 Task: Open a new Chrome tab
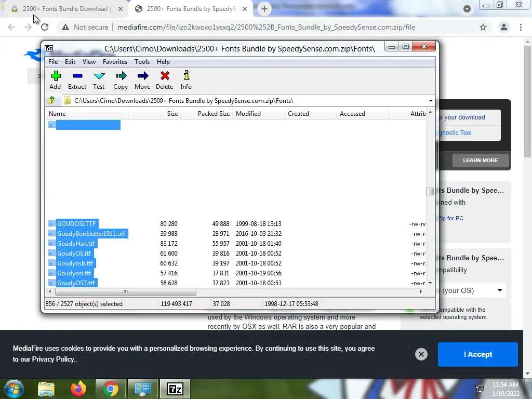(x=264, y=9)
